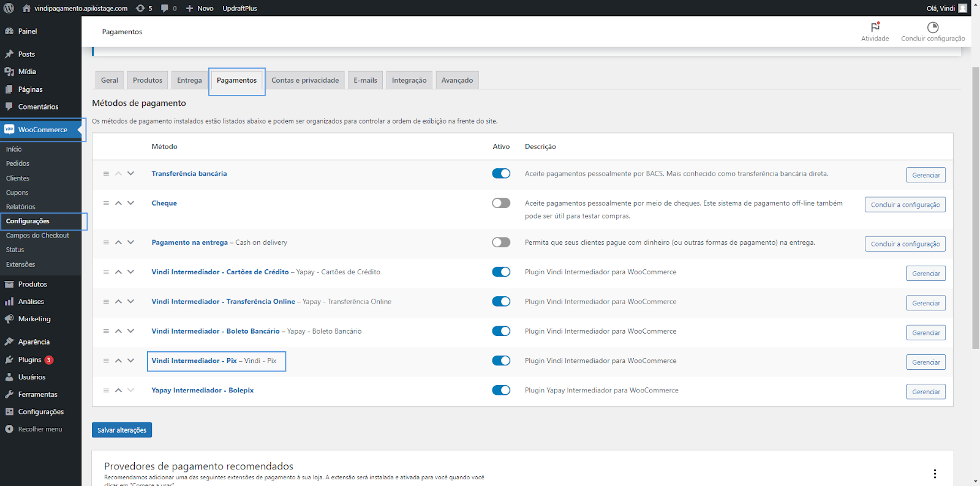The width and height of the screenshot is (980, 486).
Task: Click the Recolher menu collapse icon
Action: click(x=9, y=429)
